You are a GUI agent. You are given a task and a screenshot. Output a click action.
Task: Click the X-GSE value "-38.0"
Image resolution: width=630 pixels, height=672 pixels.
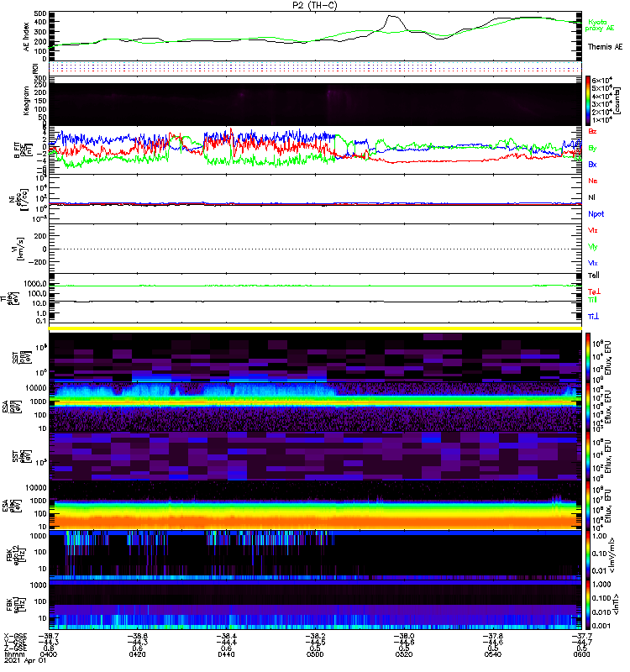point(404,636)
